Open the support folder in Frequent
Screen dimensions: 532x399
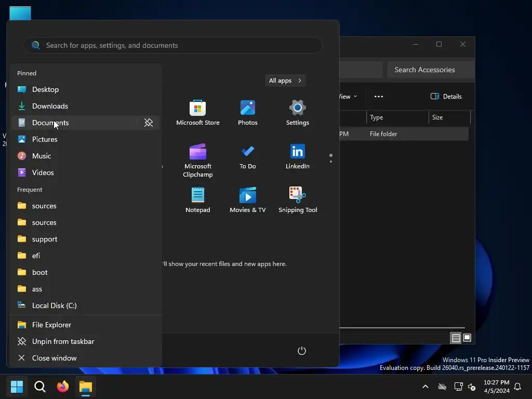pos(85,239)
